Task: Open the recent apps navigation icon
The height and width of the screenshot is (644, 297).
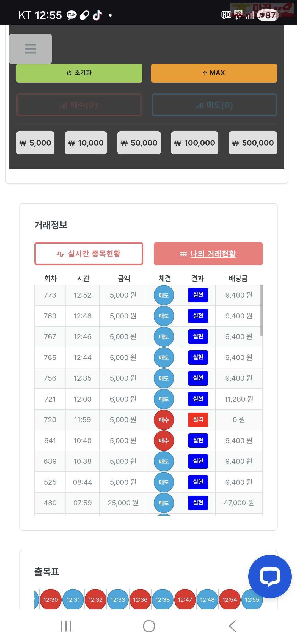Action: [x=66, y=626]
